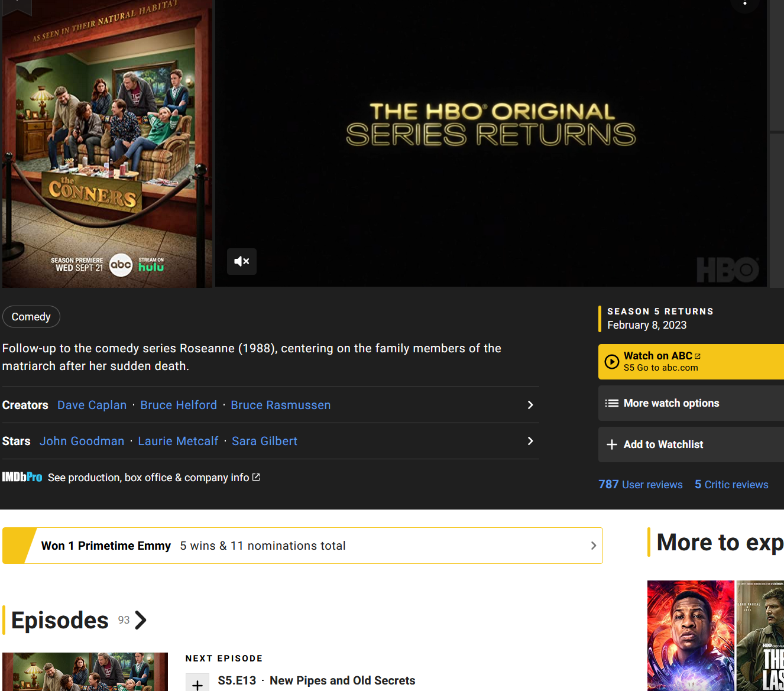The height and width of the screenshot is (691, 784).
Task: View the 5 Critic reviews
Action: tap(731, 485)
